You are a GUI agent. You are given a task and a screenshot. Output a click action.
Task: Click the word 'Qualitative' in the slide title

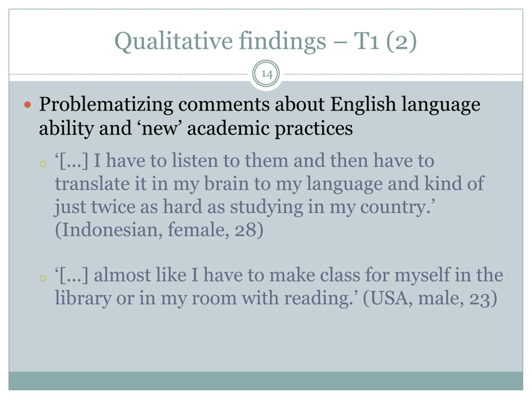tap(173, 41)
